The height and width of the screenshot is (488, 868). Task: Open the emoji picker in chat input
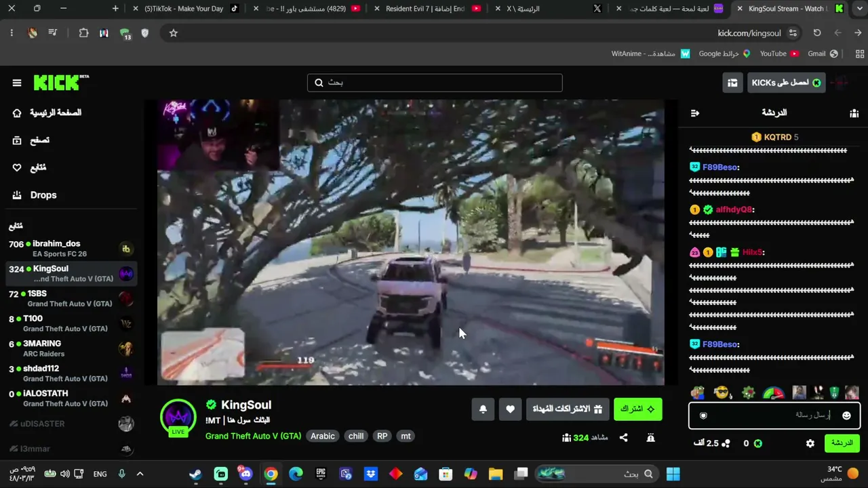846,415
